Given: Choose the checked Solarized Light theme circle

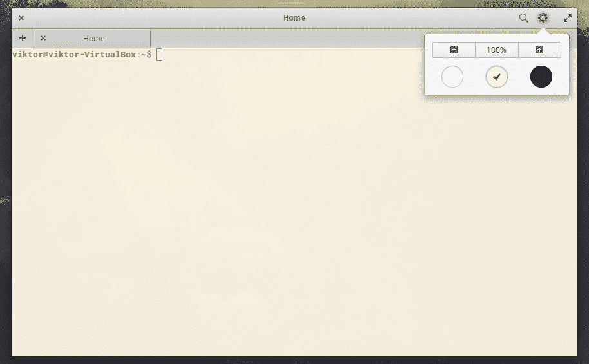Looking at the screenshot, I should click(x=497, y=77).
